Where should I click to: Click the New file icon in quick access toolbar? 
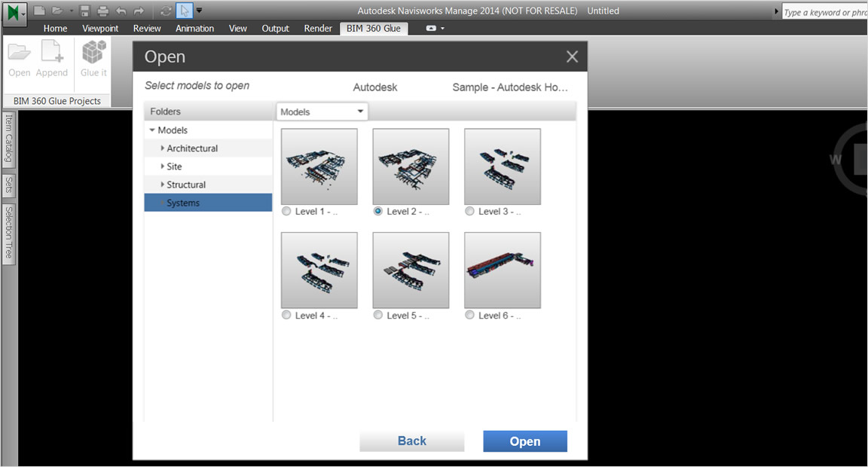39,11
